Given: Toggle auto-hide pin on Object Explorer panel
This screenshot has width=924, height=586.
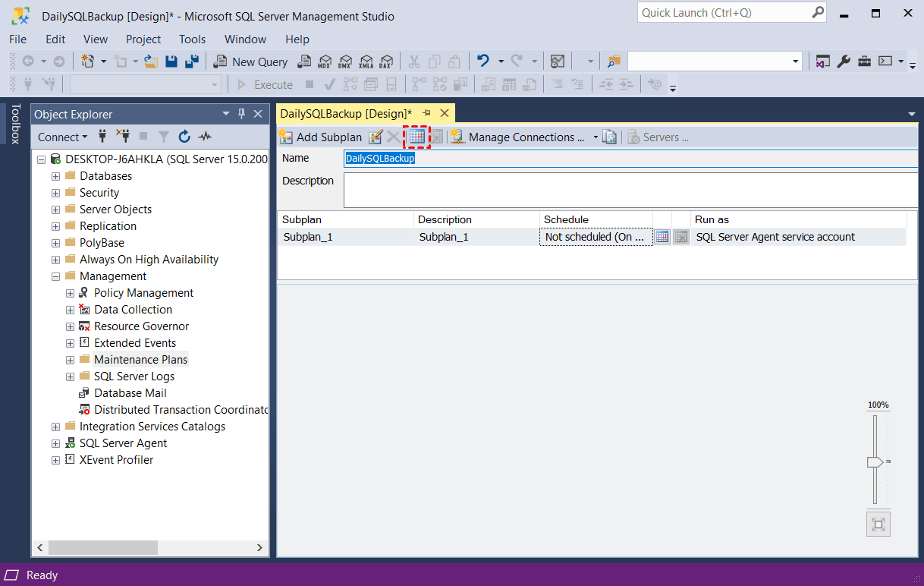Looking at the screenshot, I should click(242, 114).
